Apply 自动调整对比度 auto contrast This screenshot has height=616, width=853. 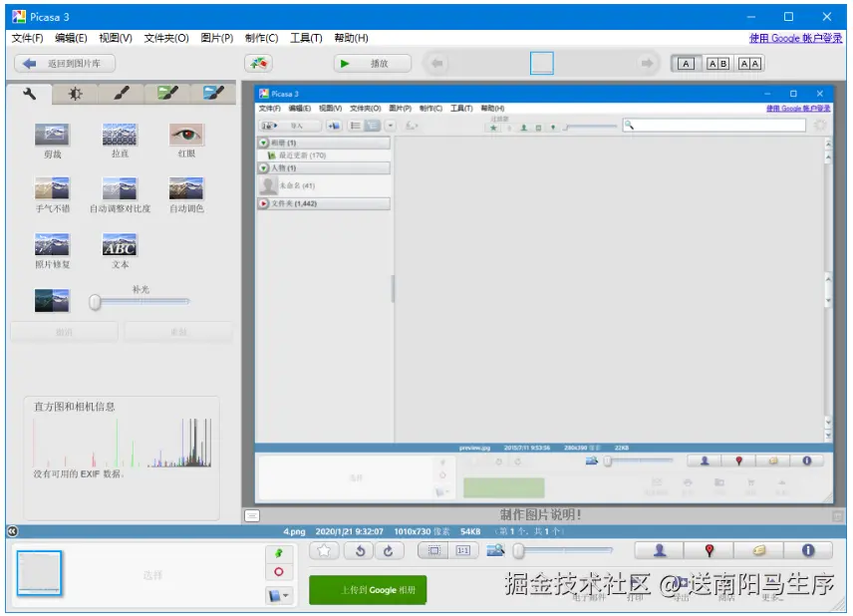coord(120,188)
